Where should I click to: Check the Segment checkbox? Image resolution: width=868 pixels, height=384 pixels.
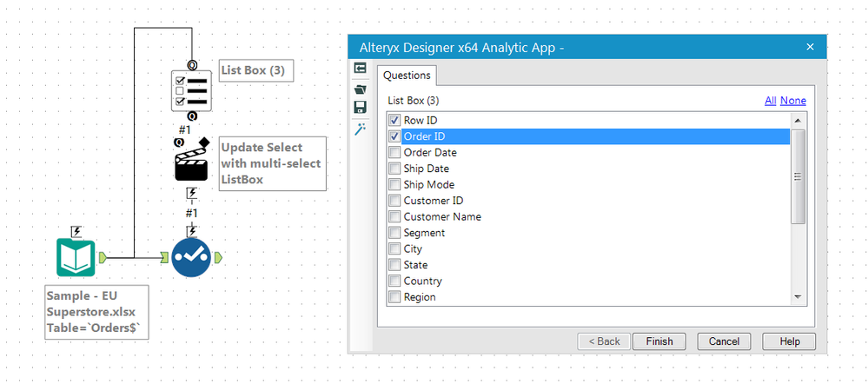click(x=394, y=232)
